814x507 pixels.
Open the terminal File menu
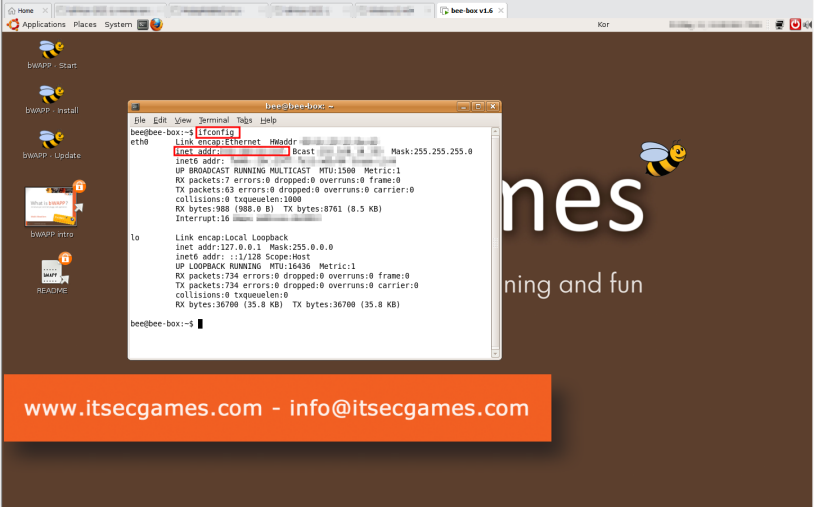140,120
